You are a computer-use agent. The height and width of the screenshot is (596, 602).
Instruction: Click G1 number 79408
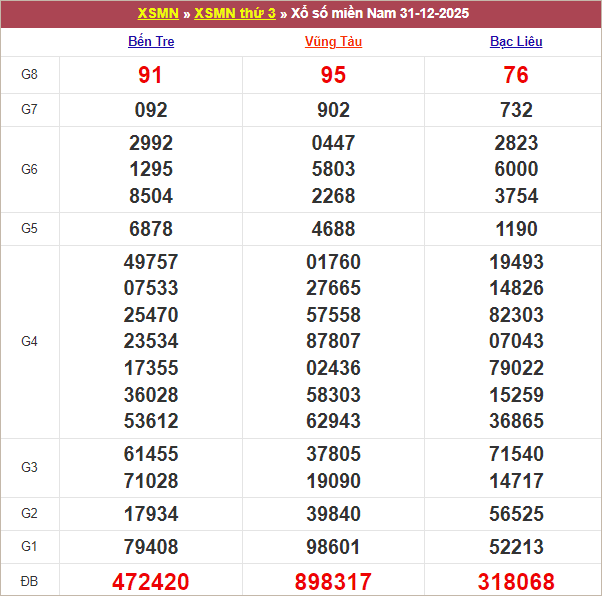(151, 547)
